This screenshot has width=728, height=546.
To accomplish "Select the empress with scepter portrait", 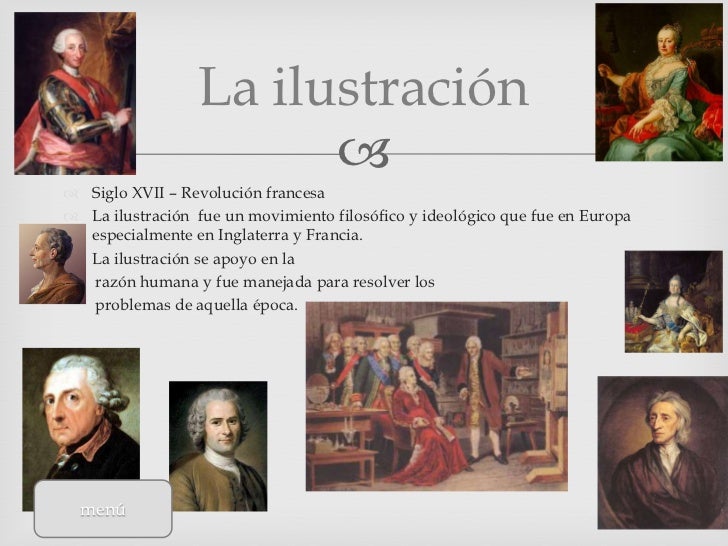I will pyautogui.click(x=673, y=302).
